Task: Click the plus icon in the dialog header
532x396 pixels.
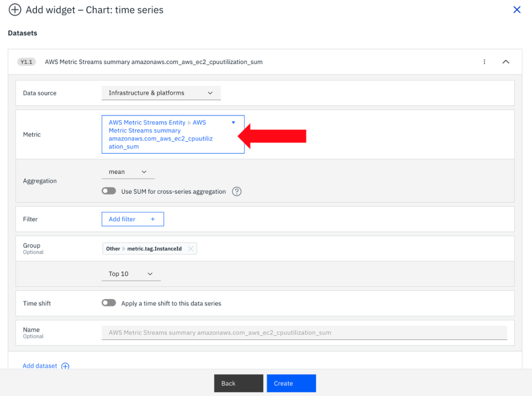Action: pyautogui.click(x=15, y=9)
